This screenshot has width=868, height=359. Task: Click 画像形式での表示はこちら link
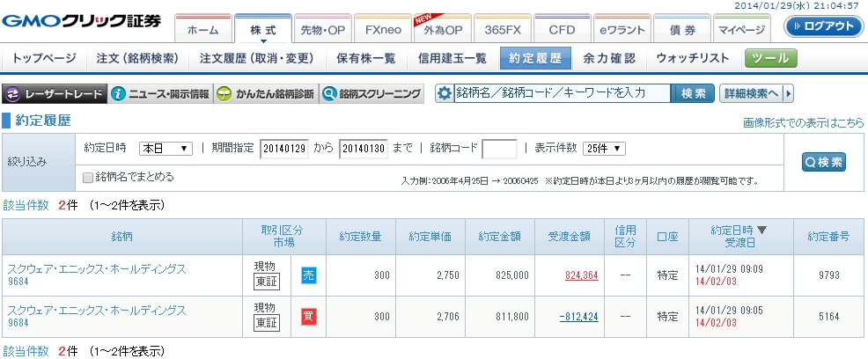803,123
